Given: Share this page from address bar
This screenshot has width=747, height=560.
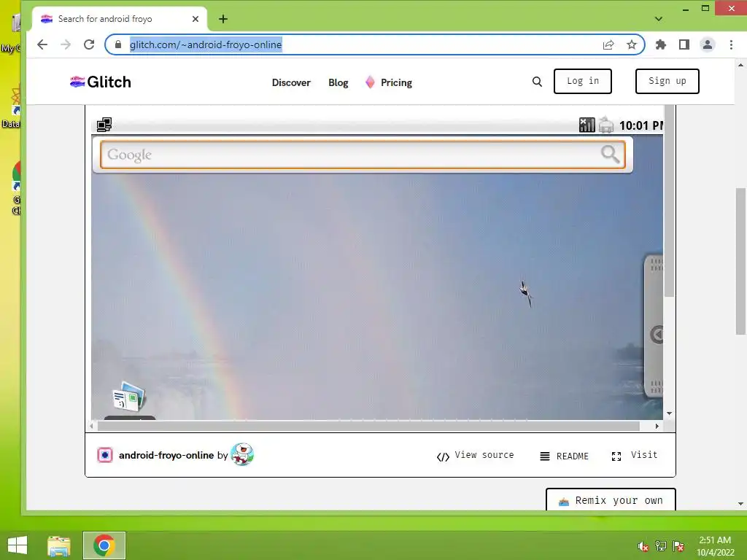Looking at the screenshot, I should pos(608,44).
